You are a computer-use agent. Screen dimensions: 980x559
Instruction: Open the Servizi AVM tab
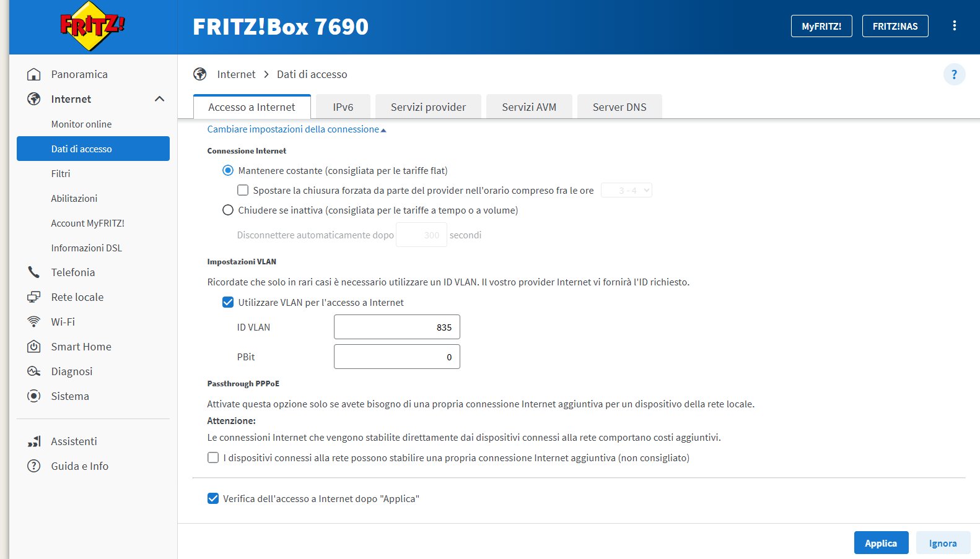point(529,106)
